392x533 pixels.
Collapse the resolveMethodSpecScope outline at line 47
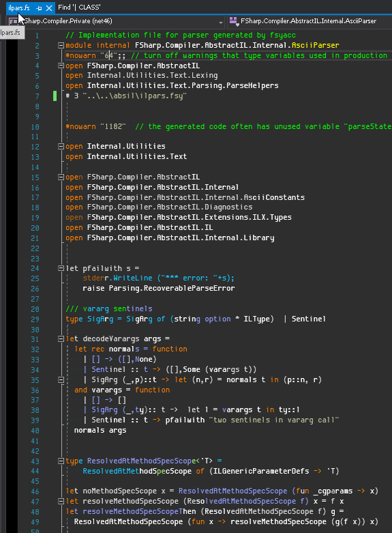tap(61, 502)
